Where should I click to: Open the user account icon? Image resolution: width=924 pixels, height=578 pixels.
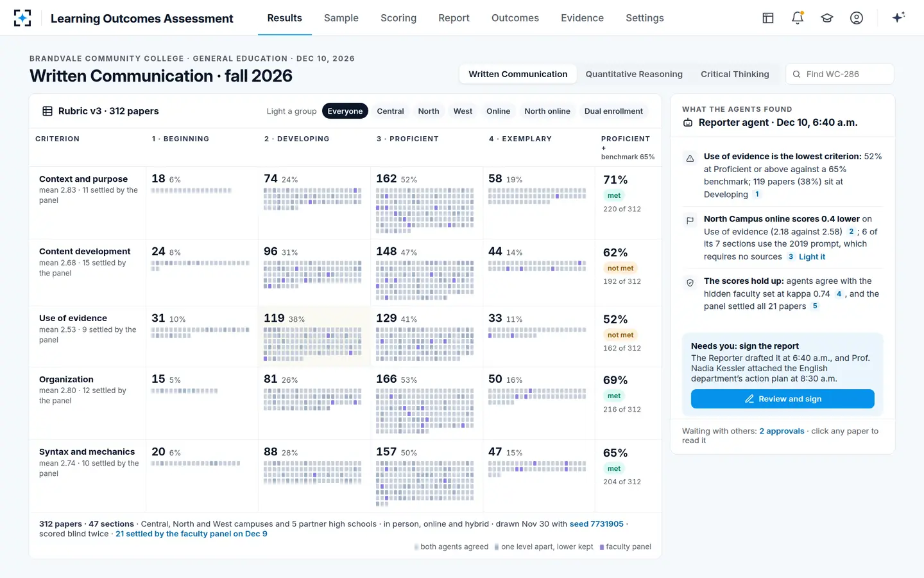tap(857, 18)
